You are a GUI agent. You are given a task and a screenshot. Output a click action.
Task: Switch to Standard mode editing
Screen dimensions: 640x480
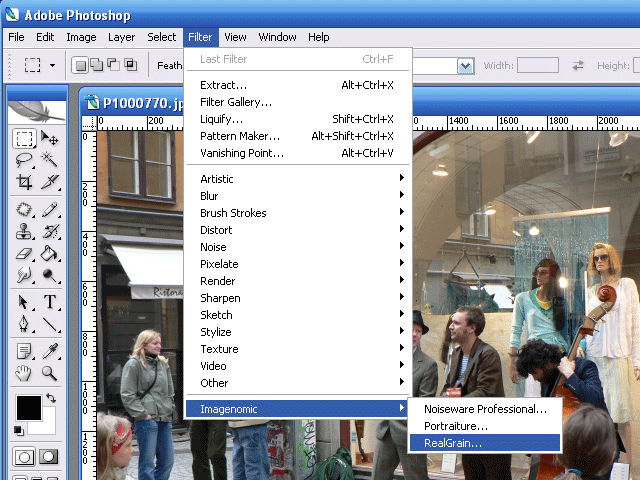pos(24,457)
